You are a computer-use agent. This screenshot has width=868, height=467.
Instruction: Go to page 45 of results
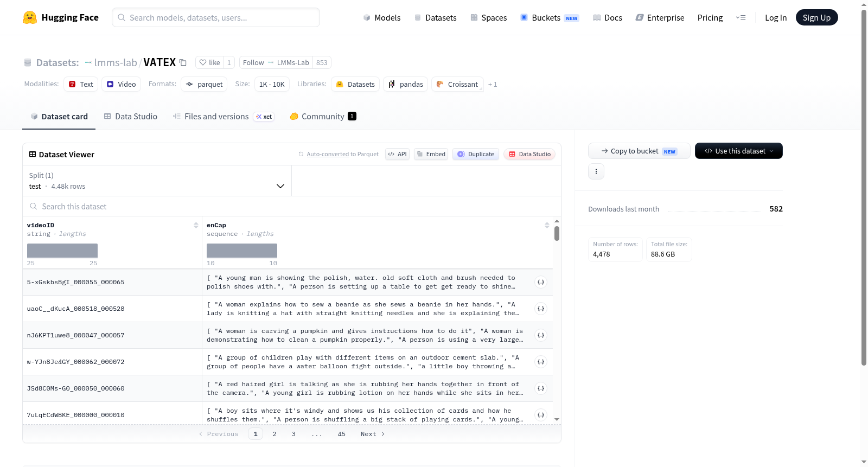341,434
